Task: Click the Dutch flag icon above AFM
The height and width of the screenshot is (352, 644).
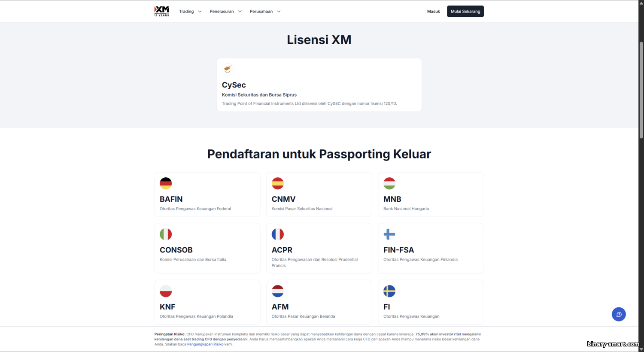Action: (x=278, y=291)
